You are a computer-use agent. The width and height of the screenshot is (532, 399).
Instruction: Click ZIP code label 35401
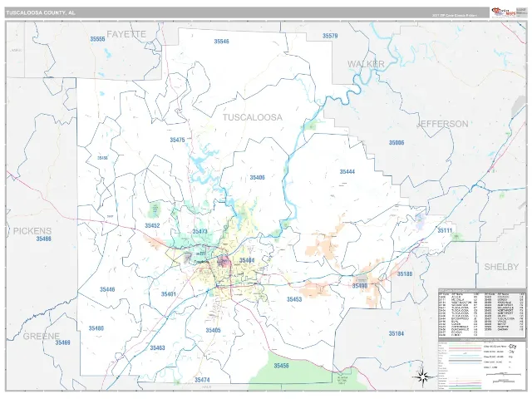pyautogui.click(x=168, y=294)
